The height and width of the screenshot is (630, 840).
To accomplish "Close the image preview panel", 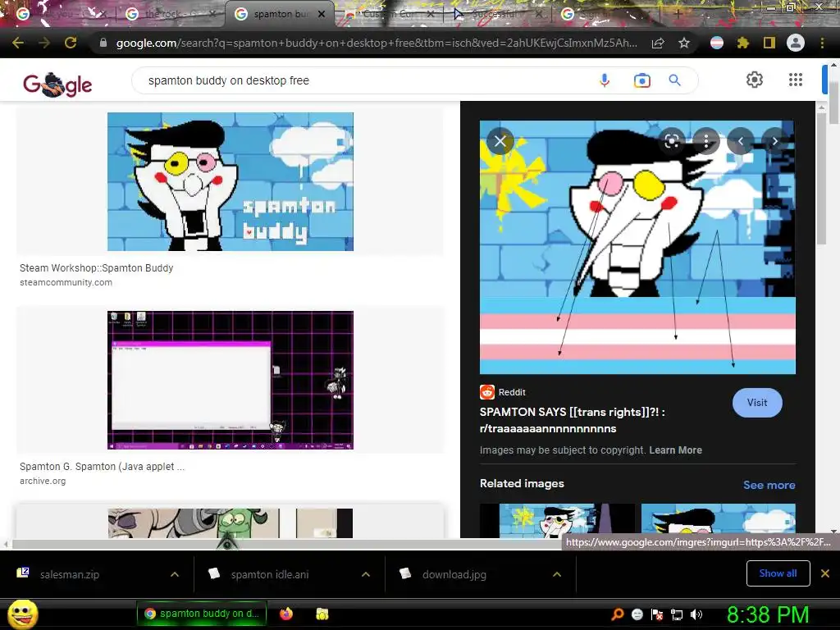I will point(500,141).
